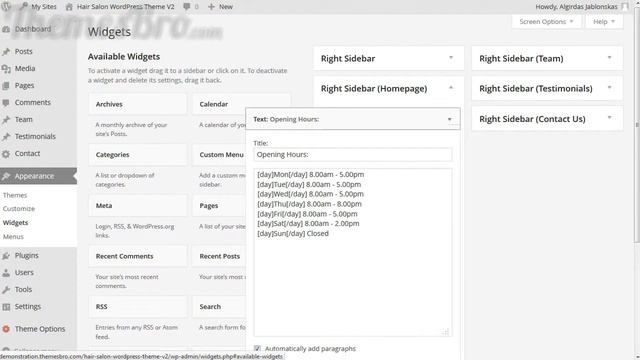640x360 pixels.
Task: Open the Dashboard menu icon
Action: point(6,29)
